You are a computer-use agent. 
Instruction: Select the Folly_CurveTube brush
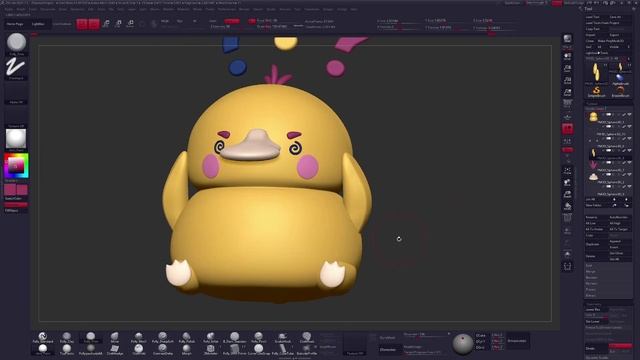pyautogui.click(x=282, y=349)
